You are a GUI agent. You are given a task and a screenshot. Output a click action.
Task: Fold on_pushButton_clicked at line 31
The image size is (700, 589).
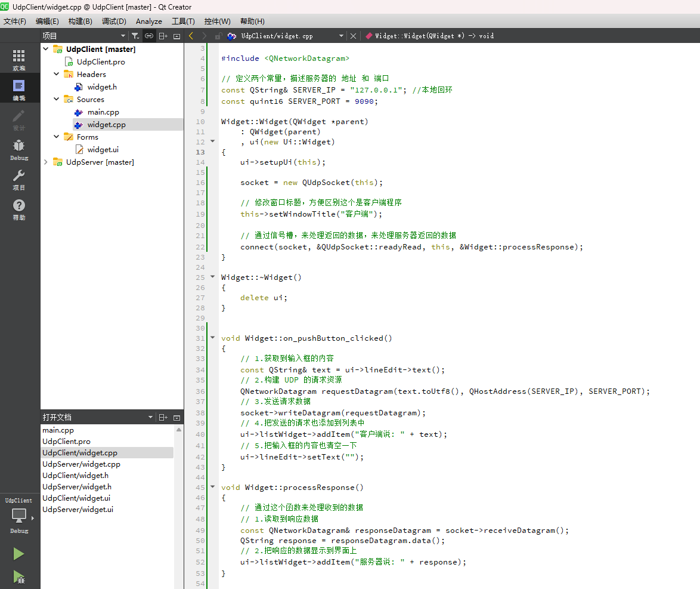(x=212, y=337)
